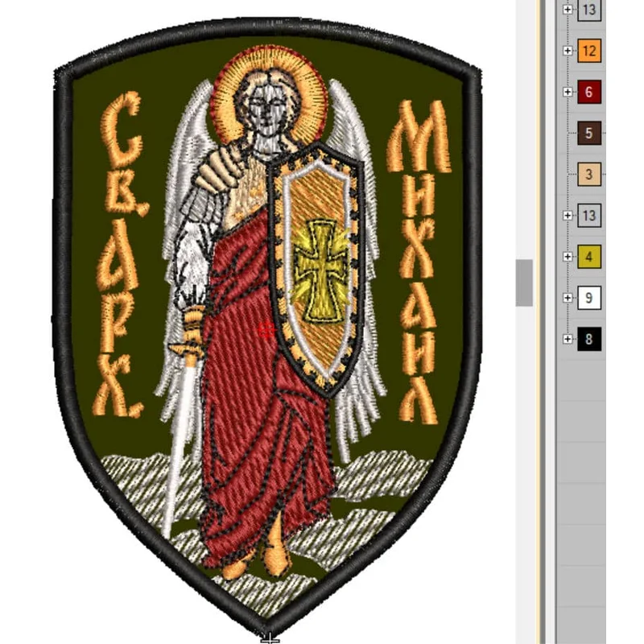Screen dimensions: 644x644
Task: Click the vertical scrollbar thumb beside the canvas
Action: pyautogui.click(x=524, y=283)
